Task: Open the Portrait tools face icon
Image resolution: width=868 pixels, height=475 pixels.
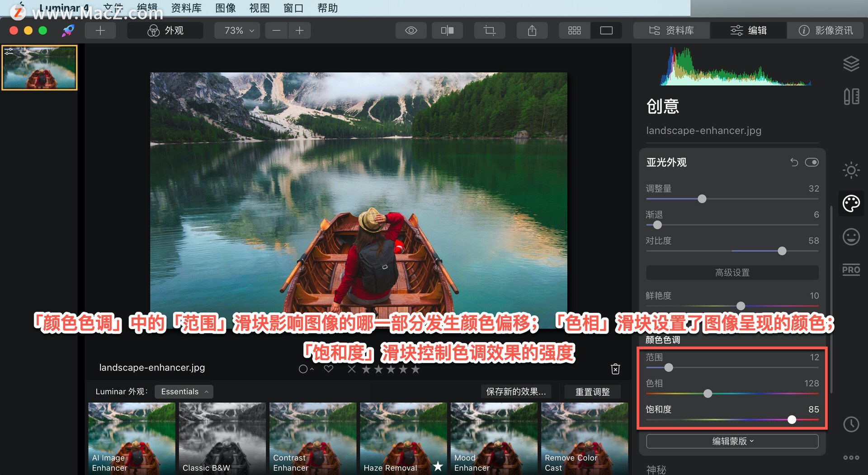Action: tap(851, 237)
